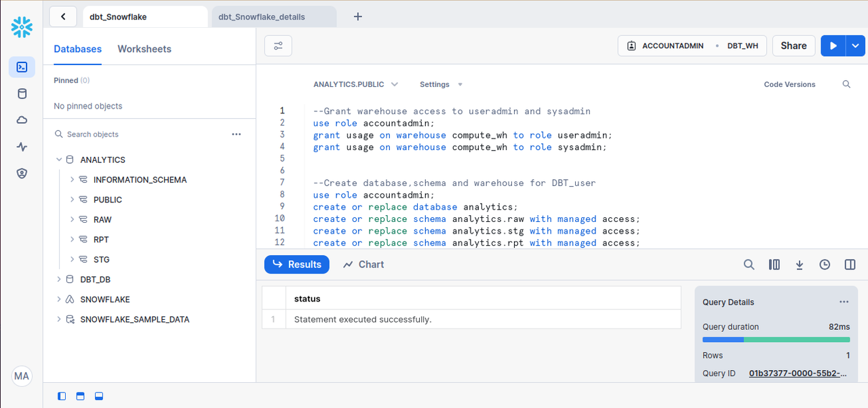Viewport: 868px width, 408px height.
Task: Expand PUBLIC schema node
Action: 73,200
